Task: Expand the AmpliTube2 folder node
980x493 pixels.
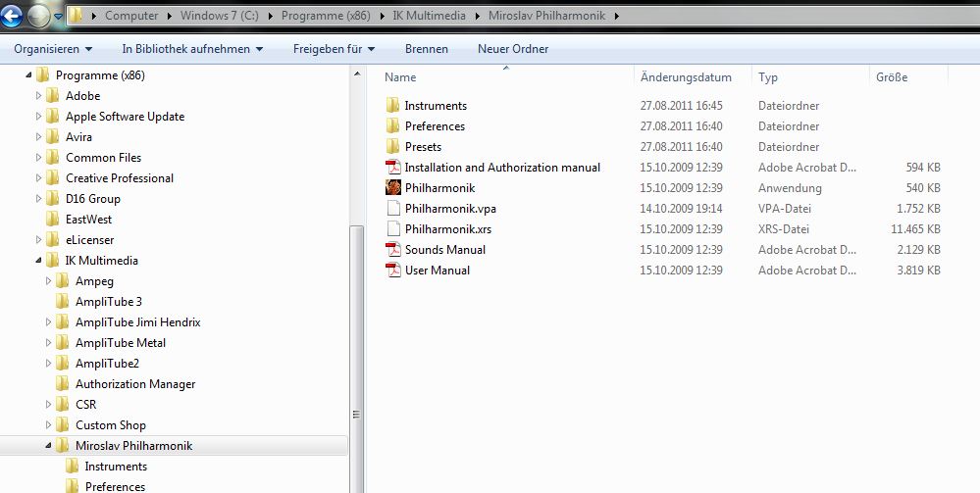Action: [48, 364]
